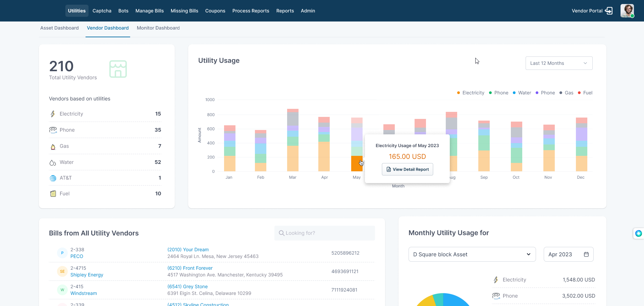Click the calendar icon in Apr 2023 field
The width and height of the screenshot is (644, 306).
pyautogui.click(x=586, y=254)
